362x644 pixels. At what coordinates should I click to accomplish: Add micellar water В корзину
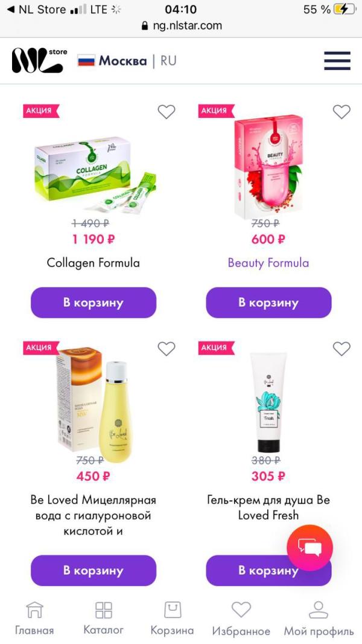pos(94,570)
